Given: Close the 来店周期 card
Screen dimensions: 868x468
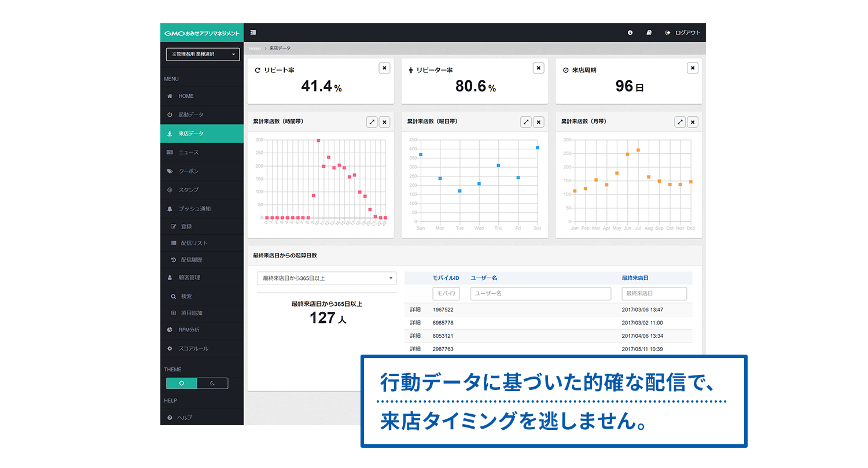Looking at the screenshot, I should pyautogui.click(x=693, y=68).
